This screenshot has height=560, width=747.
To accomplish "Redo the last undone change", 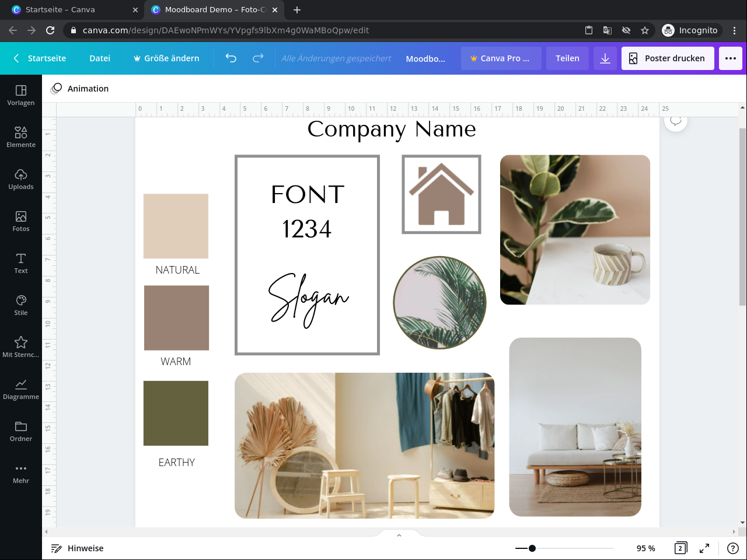I will [258, 58].
